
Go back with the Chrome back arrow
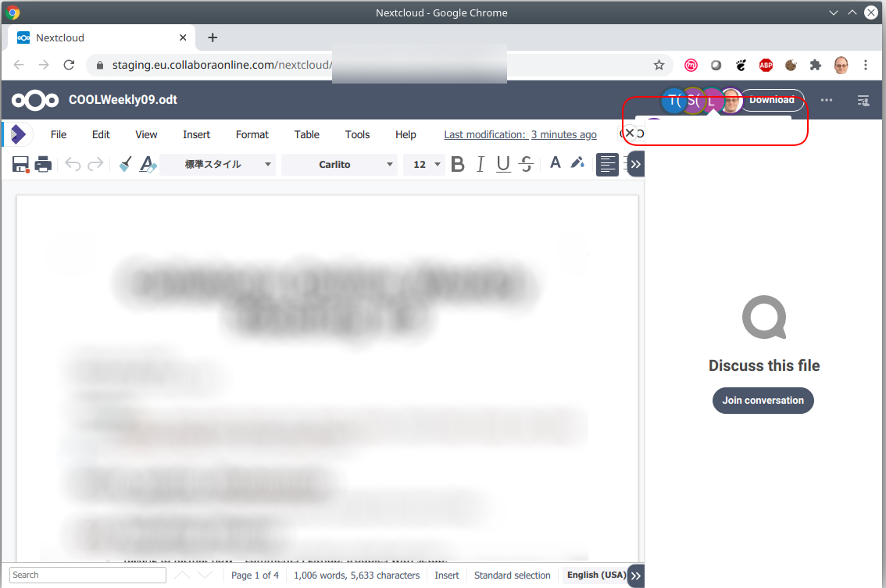click(19, 65)
